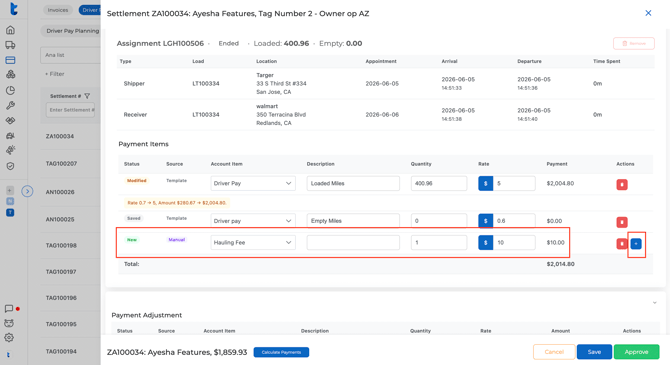Collapse the Payment Adjustment section chevron
The image size is (670, 365).
[655, 303]
